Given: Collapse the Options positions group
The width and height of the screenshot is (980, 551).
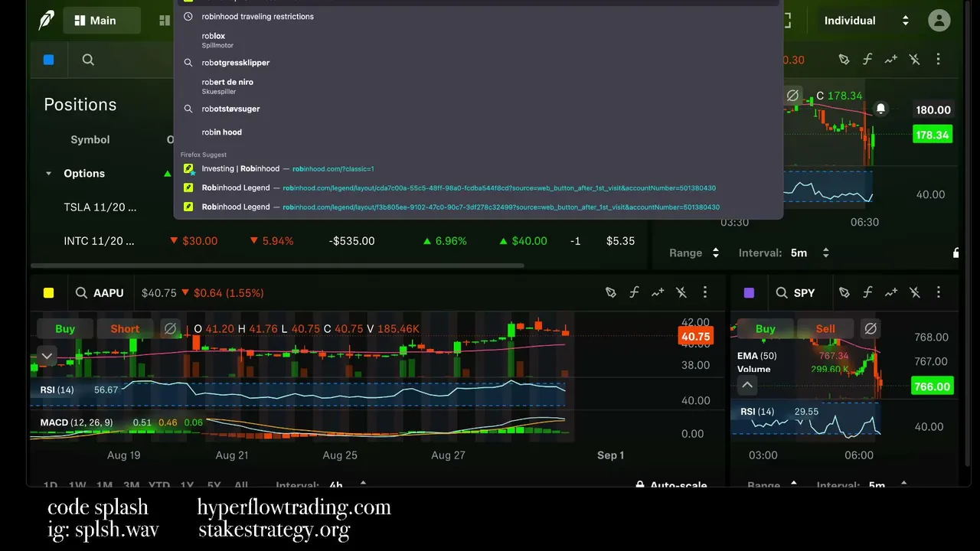Looking at the screenshot, I should (48, 174).
